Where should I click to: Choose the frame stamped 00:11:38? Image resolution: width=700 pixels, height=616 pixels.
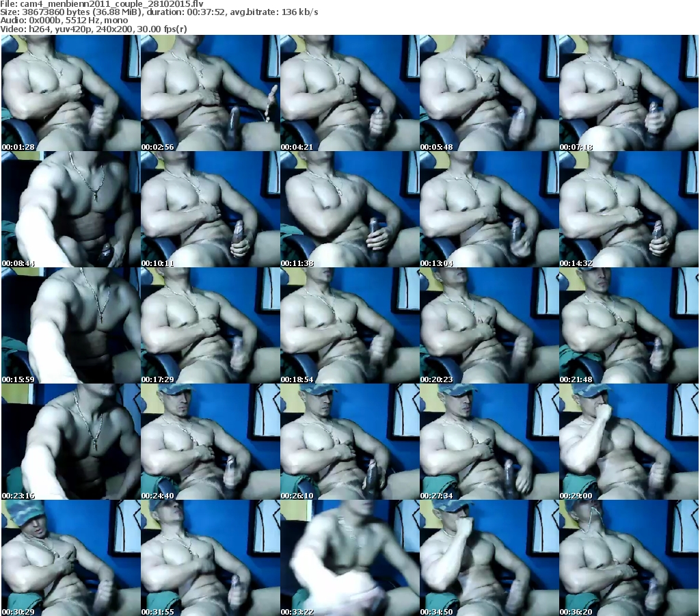349,209
